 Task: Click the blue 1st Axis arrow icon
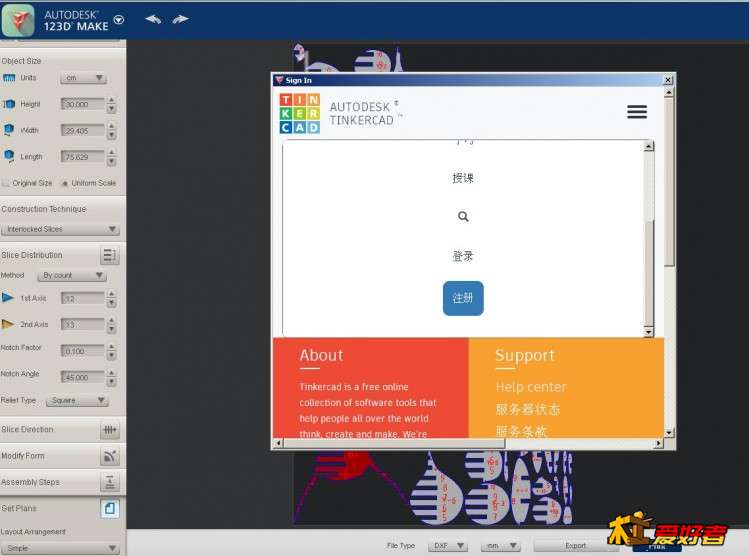(8, 298)
